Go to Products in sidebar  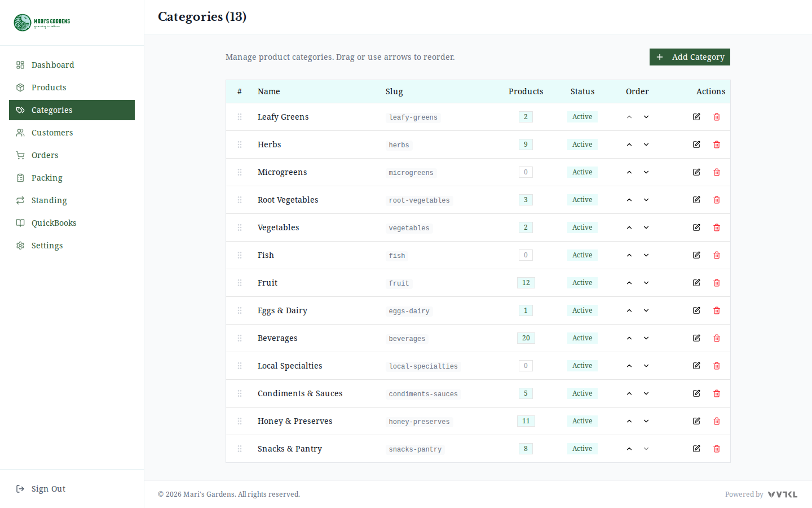(x=72, y=87)
